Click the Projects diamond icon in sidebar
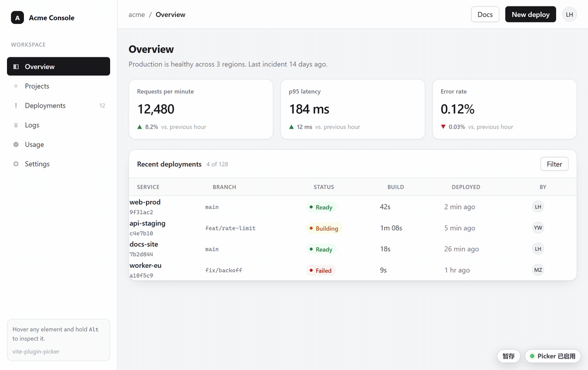 coord(16,86)
